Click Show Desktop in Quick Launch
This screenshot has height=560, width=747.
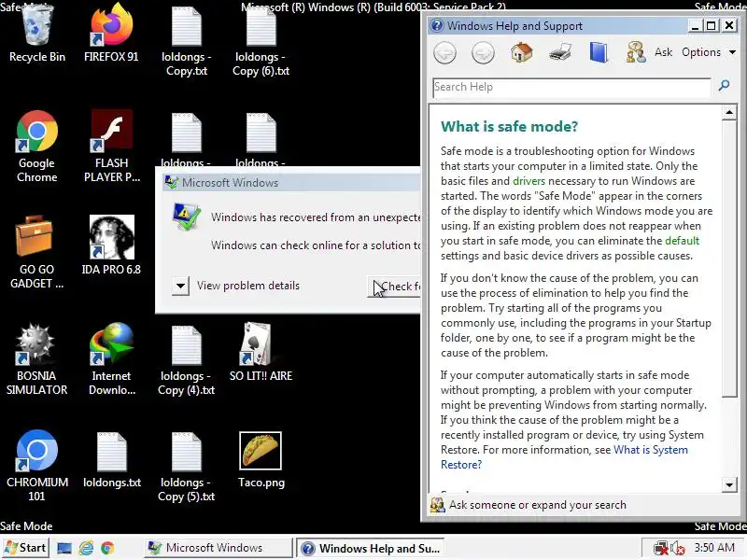[63, 548]
